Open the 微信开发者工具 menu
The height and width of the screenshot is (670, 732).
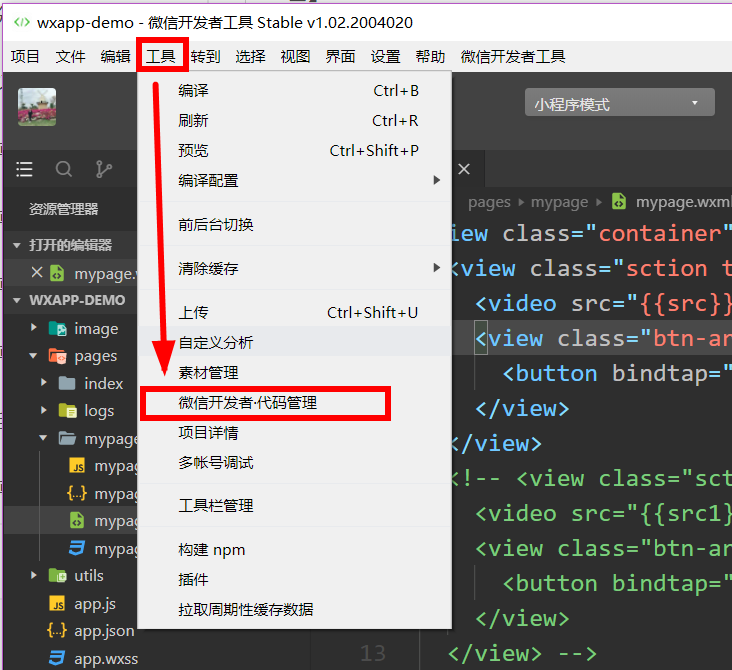pos(513,56)
